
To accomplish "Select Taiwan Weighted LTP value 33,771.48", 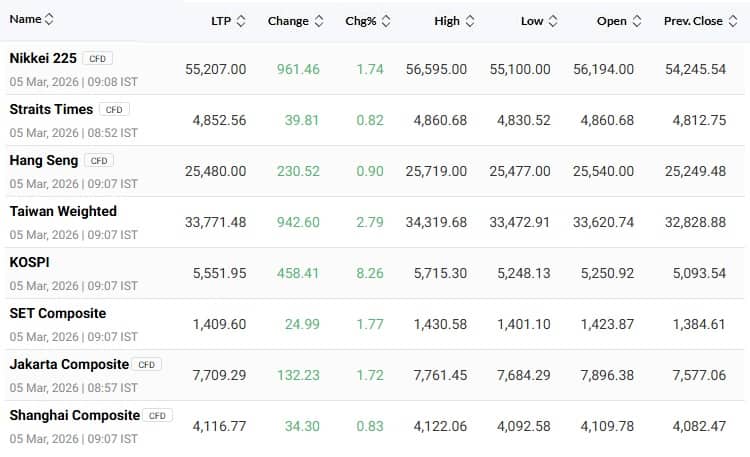I will coord(216,223).
